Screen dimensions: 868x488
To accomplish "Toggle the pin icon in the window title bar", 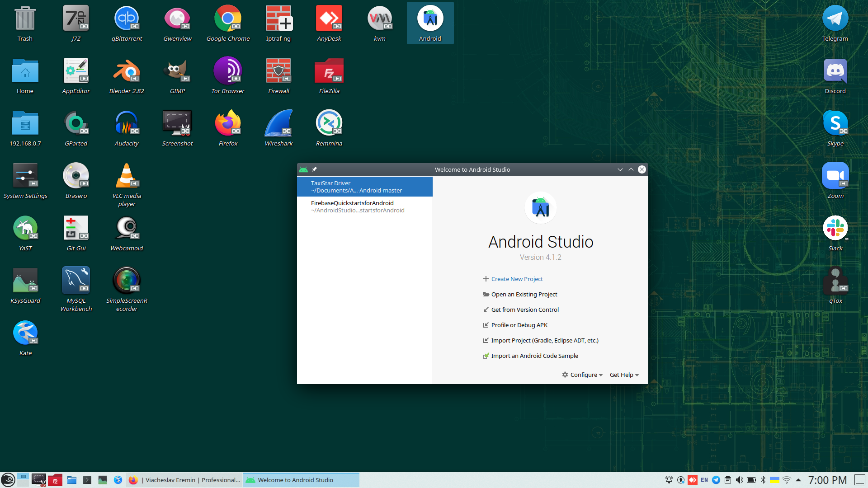I will point(314,169).
